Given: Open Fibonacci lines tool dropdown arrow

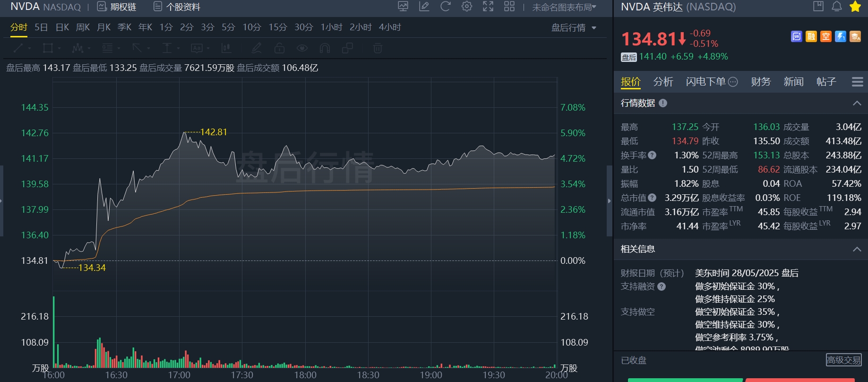Looking at the screenshot, I should point(119,48).
